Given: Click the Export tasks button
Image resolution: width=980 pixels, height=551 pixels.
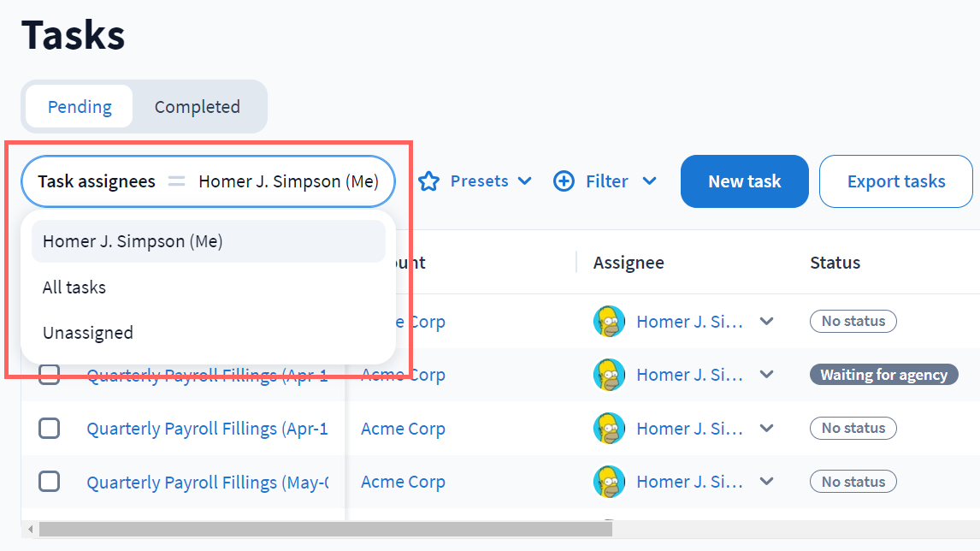Looking at the screenshot, I should [x=895, y=181].
